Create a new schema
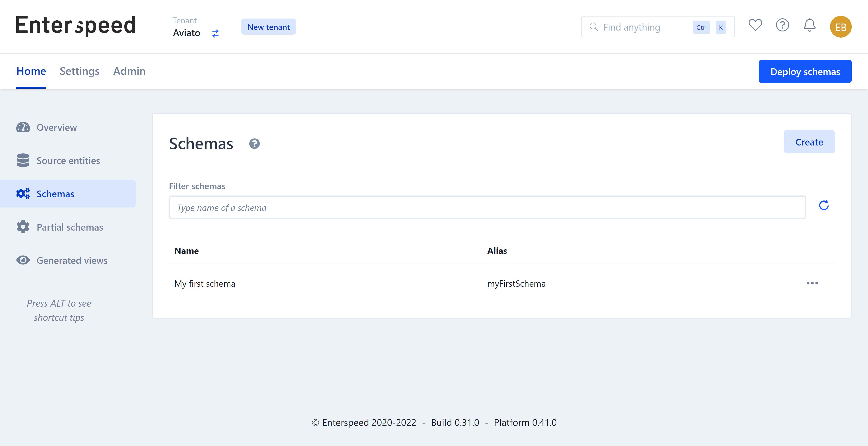This screenshot has width=868, height=446. [809, 142]
